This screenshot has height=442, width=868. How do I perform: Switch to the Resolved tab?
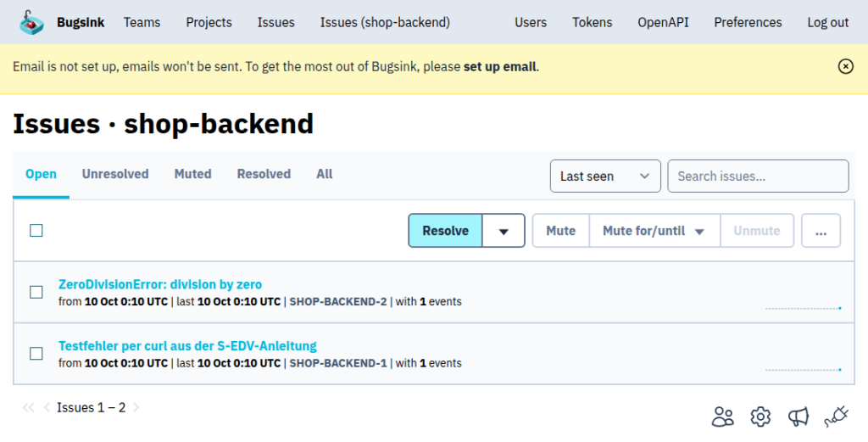click(x=264, y=174)
